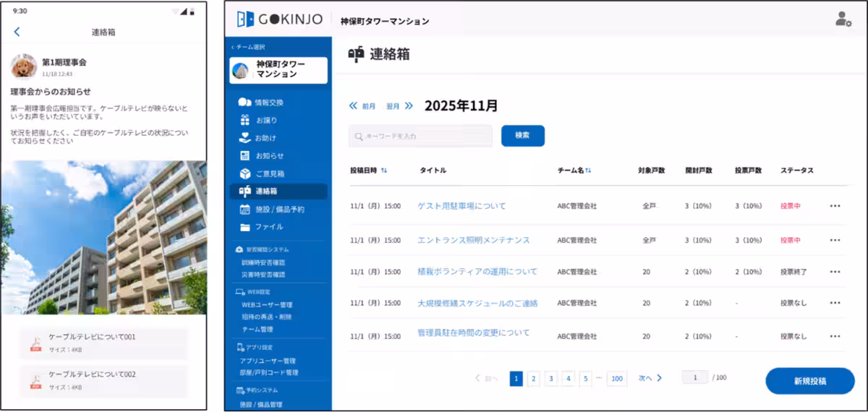The width and height of the screenshot is (868, 412).
Task: Tap the back arrow in the mobile 連絡箱 header
Action: (17, 32)
